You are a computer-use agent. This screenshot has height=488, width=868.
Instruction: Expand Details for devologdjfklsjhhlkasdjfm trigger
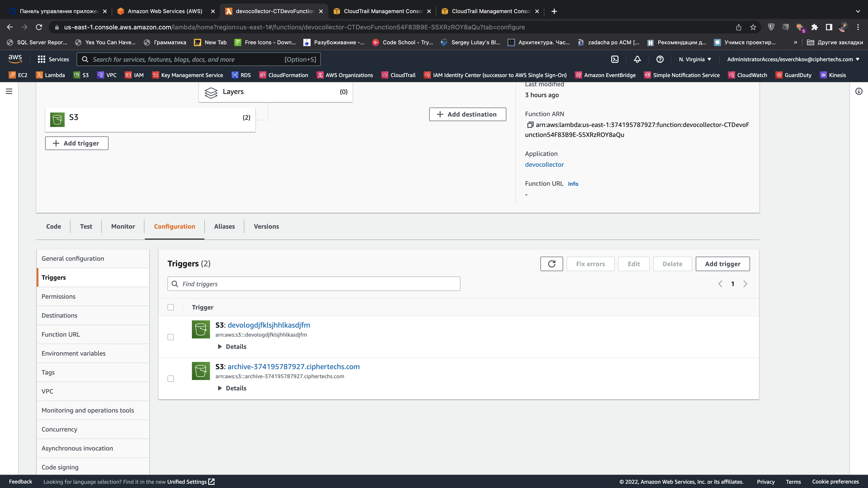(232, 347)
